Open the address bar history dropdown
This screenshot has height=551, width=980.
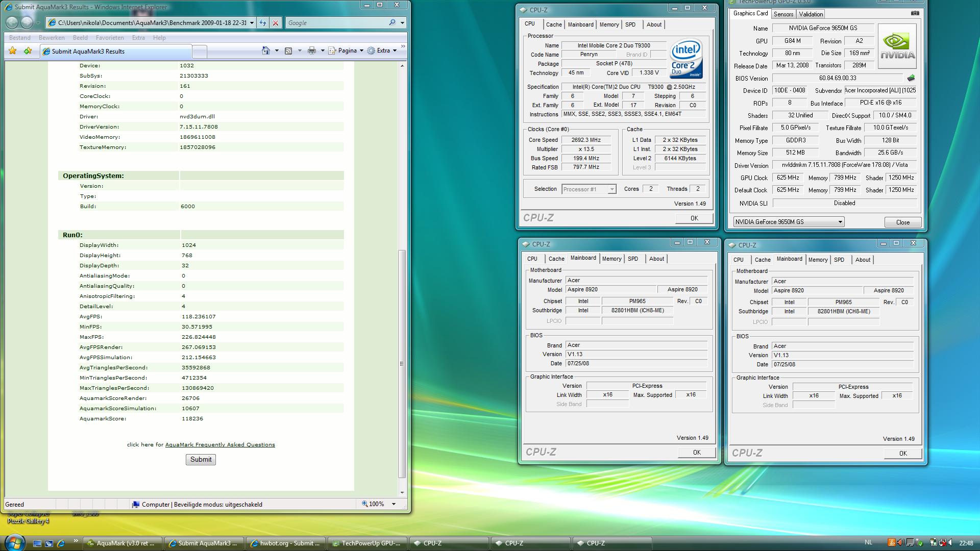(252, 22)
